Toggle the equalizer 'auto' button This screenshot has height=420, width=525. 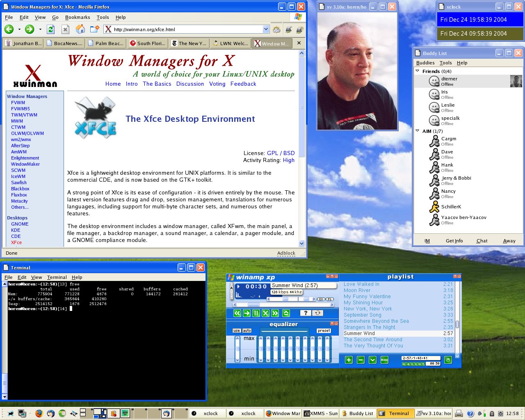(x=247, y=331)
